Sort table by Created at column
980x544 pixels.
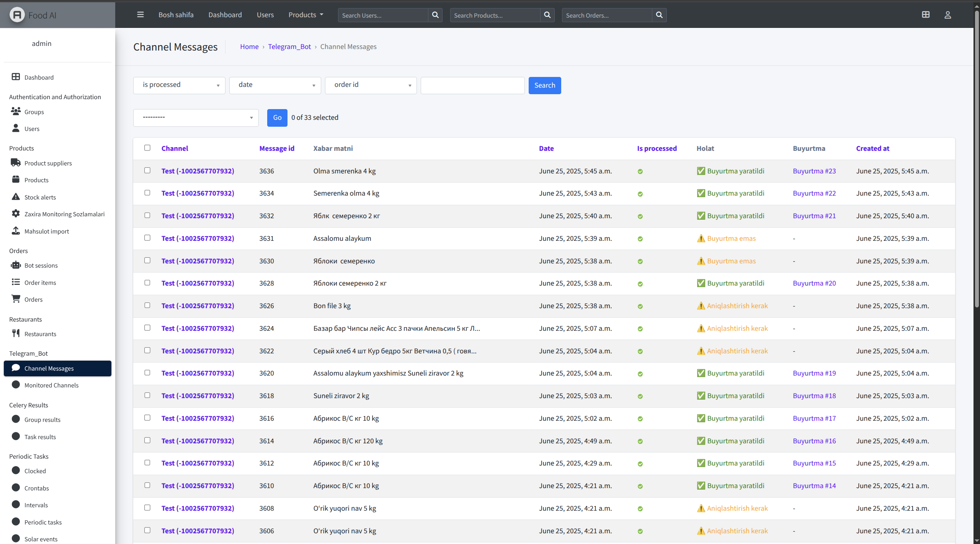pos(873,148)
